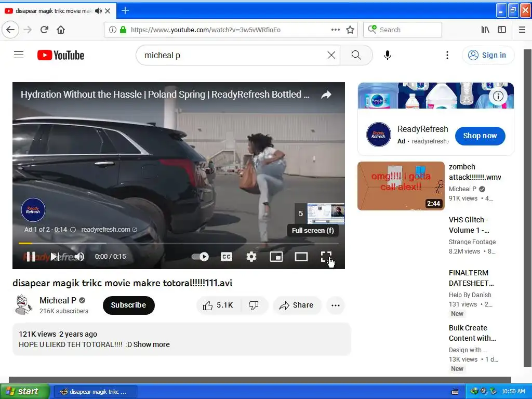Open the Windows start menu

pos(24,392)
